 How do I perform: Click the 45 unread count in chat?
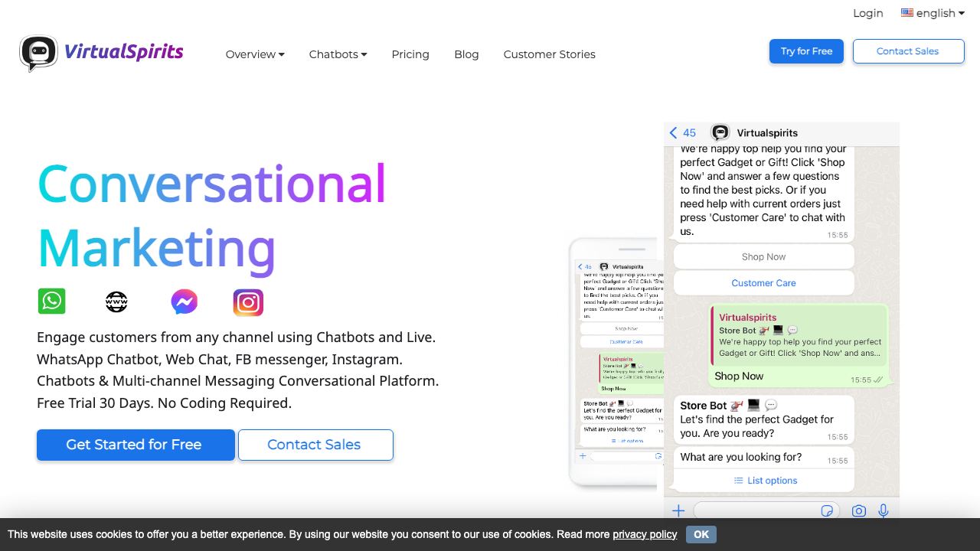coord(689,132)
